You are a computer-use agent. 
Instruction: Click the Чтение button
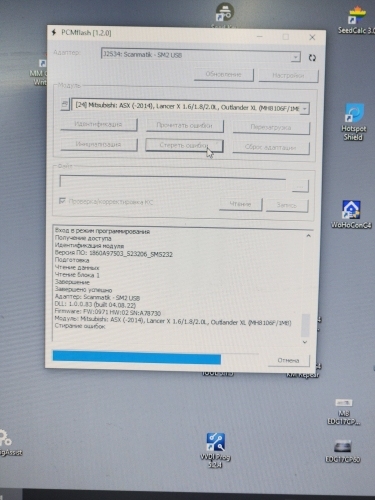click(240, 204)
